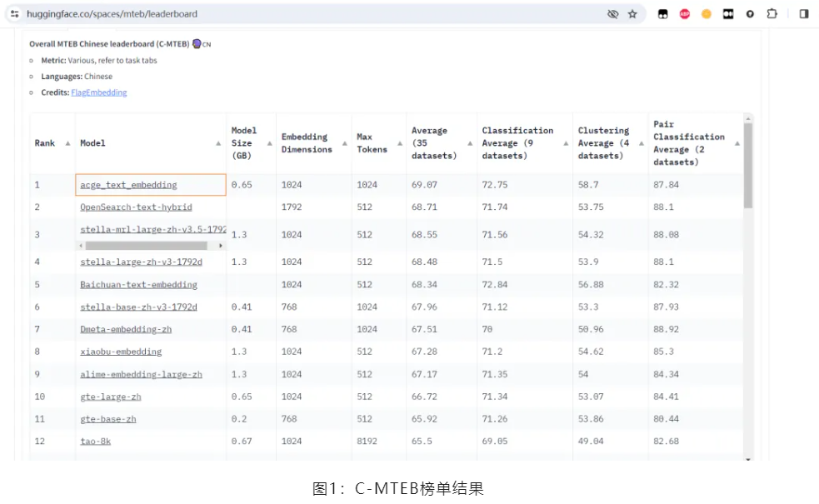Select the 50.96 clustering average cell
Viewport: 819px width, 504px height.
pos(591,330)
